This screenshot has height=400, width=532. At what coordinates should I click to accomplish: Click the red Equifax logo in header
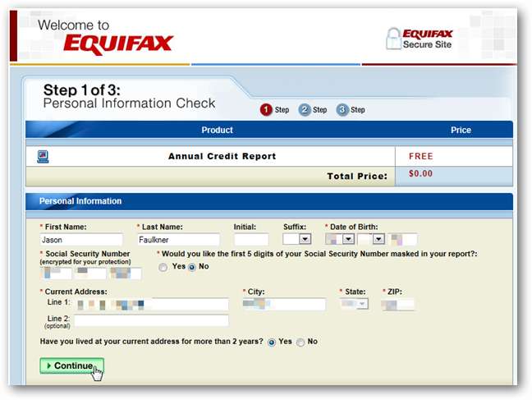[118, 44]
